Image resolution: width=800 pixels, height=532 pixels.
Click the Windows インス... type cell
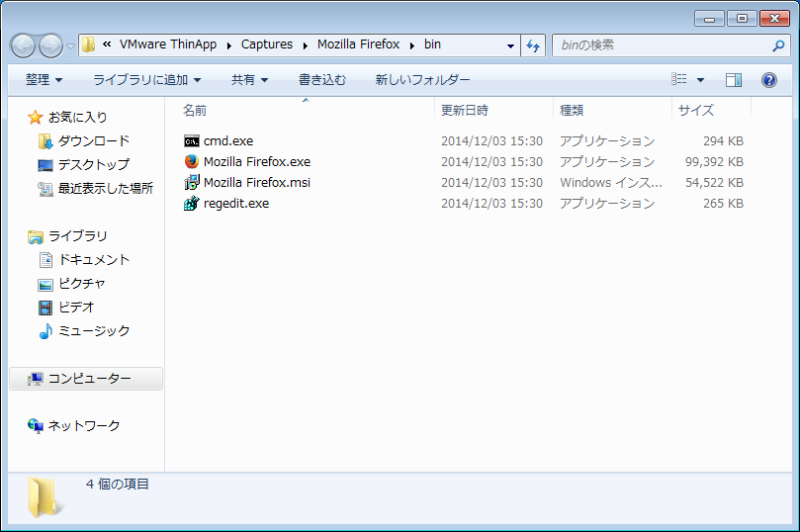click(x=611, y=183)
